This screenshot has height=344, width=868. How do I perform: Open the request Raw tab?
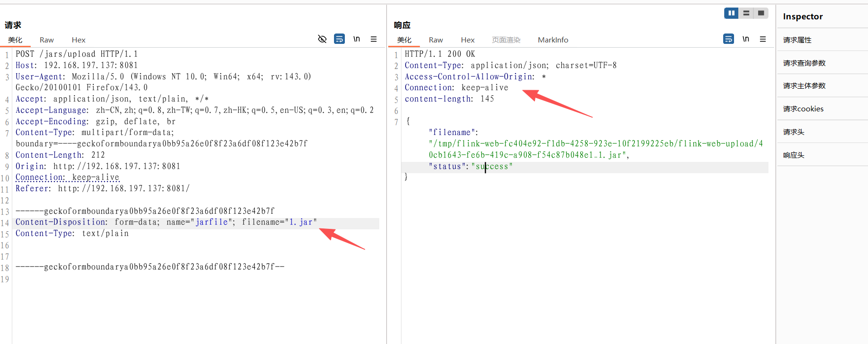point(47,40)
